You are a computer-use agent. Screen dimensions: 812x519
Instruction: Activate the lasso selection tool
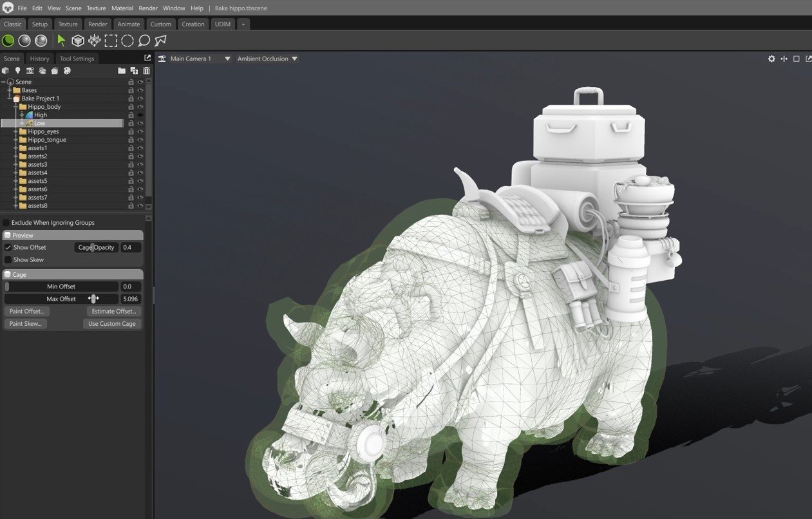tap(143, 41)
